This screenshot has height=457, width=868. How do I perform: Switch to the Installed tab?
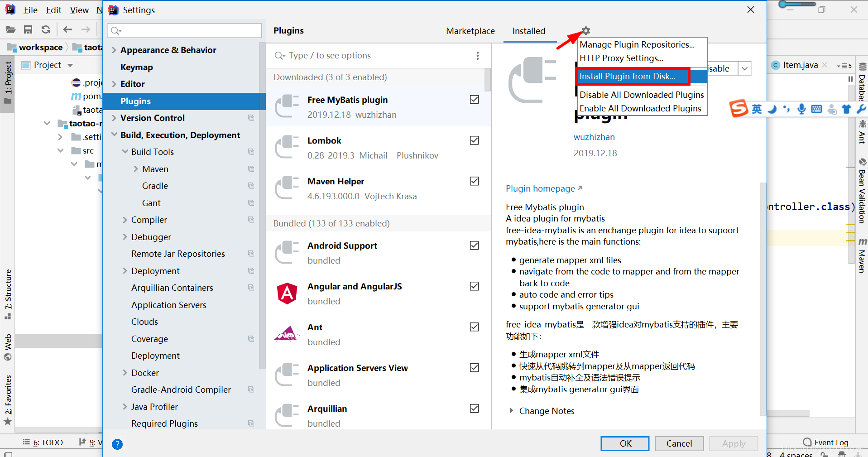coord(529,31)
